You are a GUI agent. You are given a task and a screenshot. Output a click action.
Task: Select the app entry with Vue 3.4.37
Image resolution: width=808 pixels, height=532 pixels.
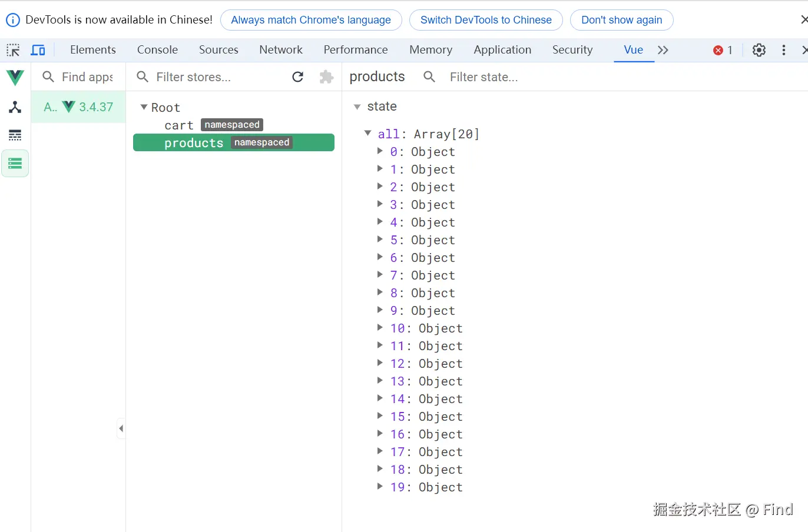(x=78, y=107)
